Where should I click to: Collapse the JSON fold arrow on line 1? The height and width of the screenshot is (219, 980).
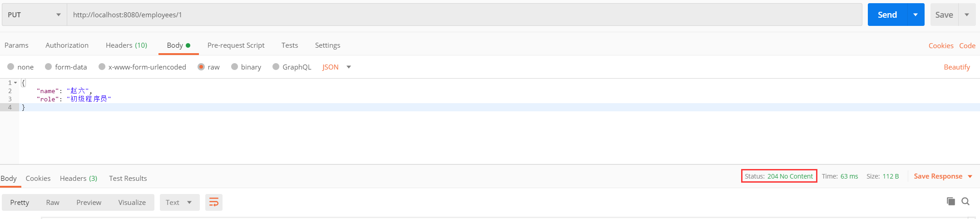tap(16, 83)
